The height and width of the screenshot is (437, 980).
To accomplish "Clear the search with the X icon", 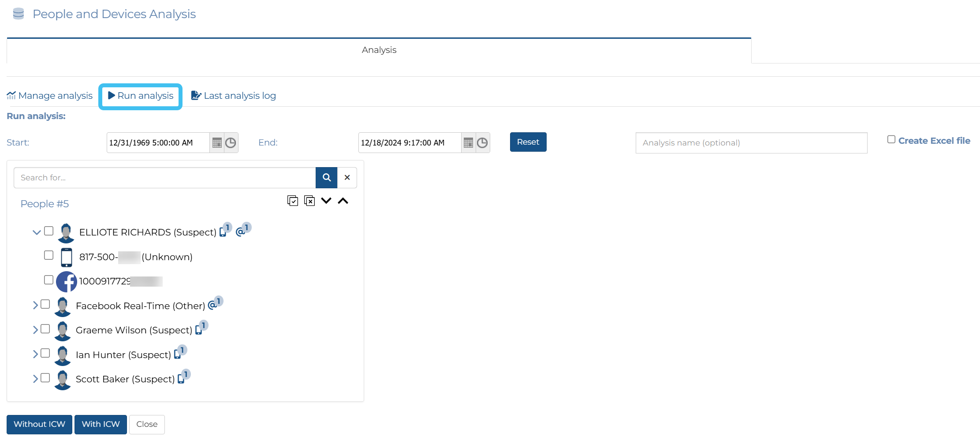I will (347, 178).
